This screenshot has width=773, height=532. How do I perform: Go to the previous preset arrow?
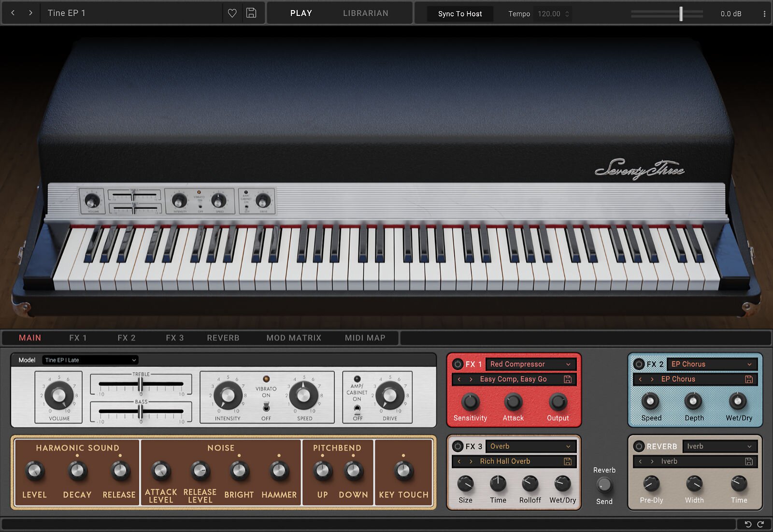coord(13,13)
